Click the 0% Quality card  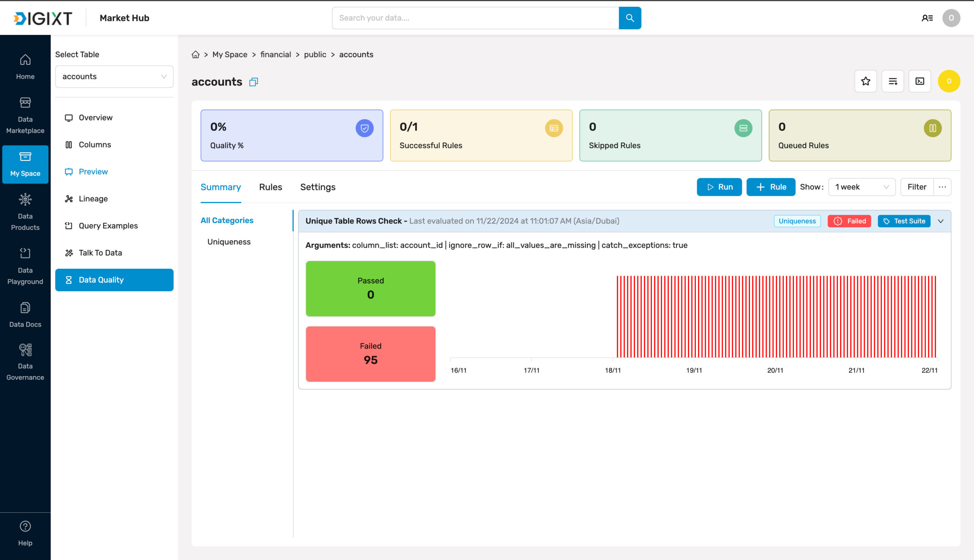click(292, 135)
